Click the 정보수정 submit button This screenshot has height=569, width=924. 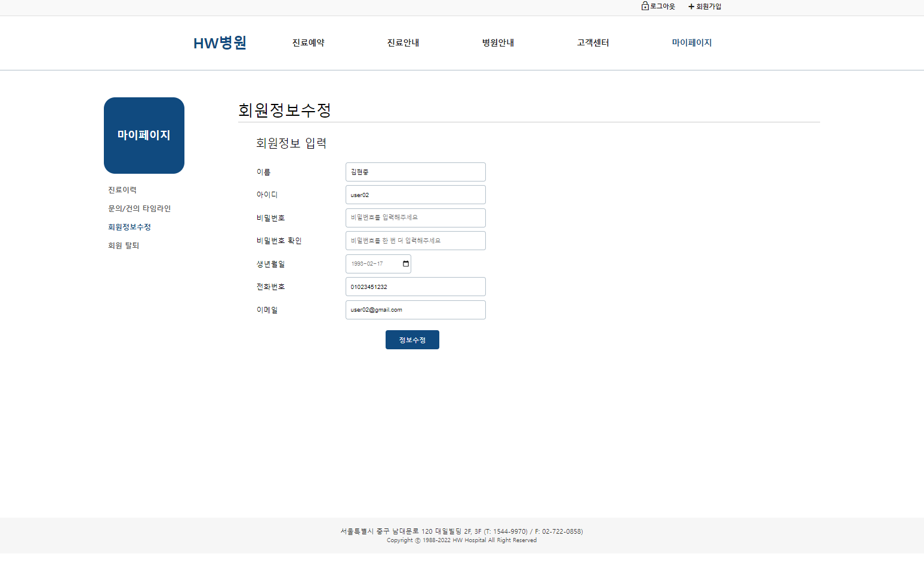click(412, 339)
